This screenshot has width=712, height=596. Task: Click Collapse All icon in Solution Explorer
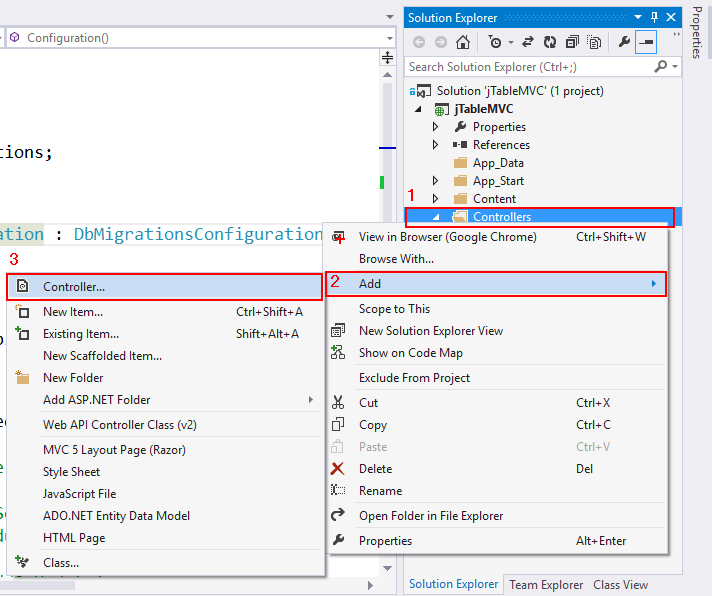(x=572, y=42)
